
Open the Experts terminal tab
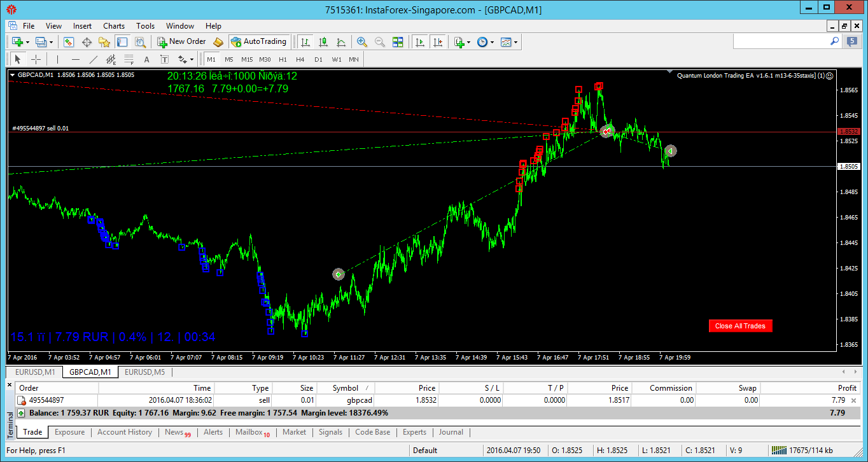[414, 432]
